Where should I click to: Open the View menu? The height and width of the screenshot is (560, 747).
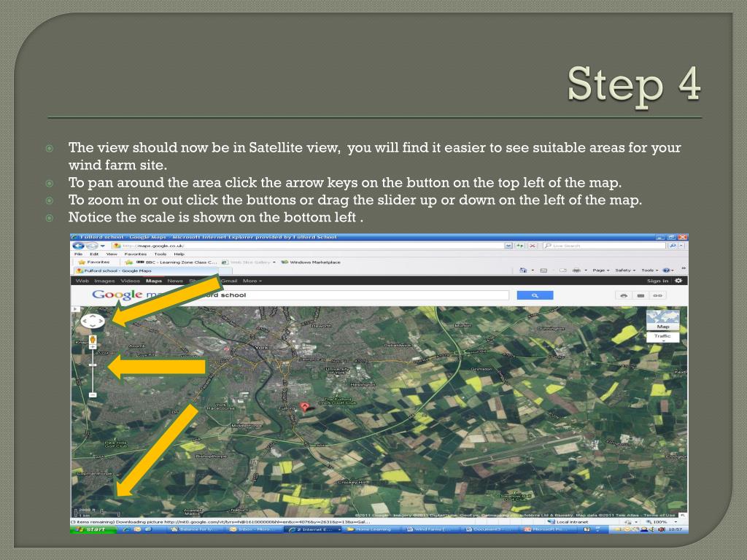coord(112,254)
